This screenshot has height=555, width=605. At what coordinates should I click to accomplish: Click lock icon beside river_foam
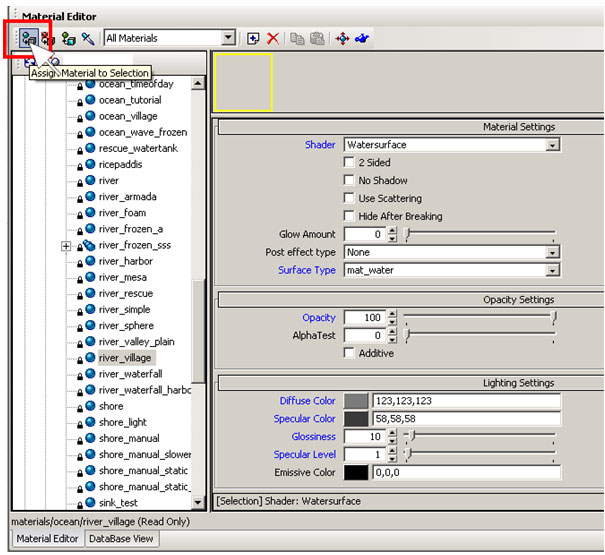tap(80, 215)
